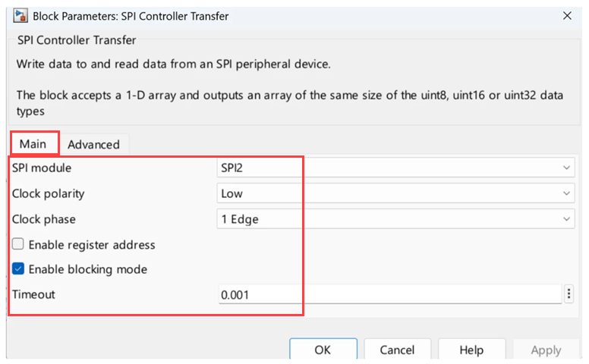Expand the Clock polarity dropdown

[395, 193]
